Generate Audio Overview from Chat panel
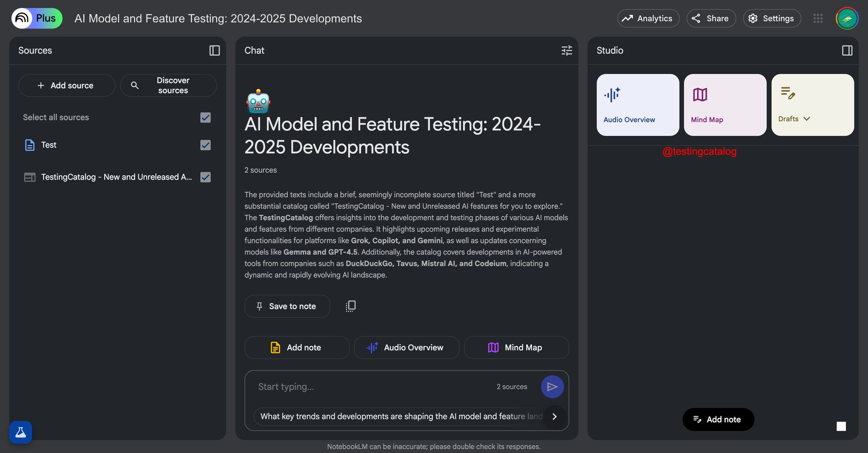Image resolution: width=868 pixels, height=453 pixels. tap(406, 348)
